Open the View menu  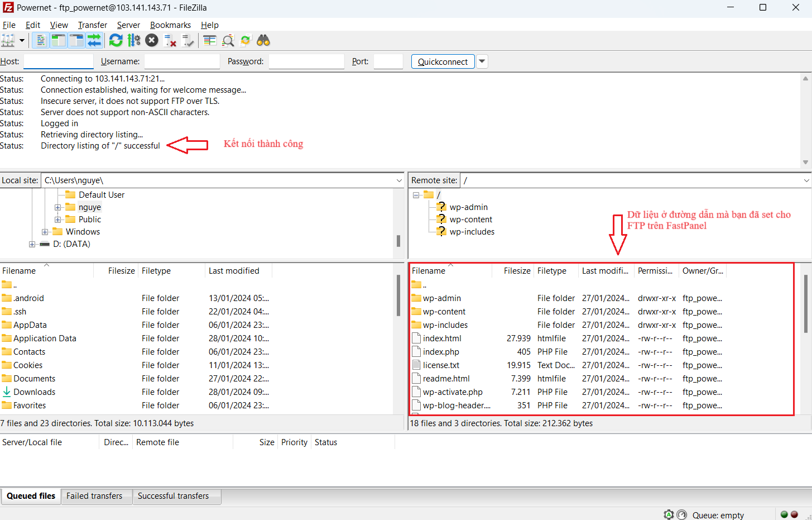(59, 25)
